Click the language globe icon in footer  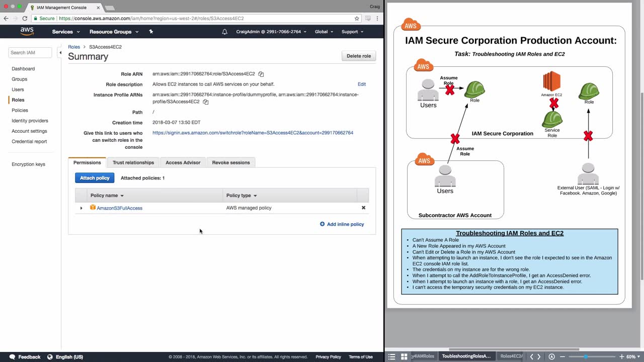[50, 357]
